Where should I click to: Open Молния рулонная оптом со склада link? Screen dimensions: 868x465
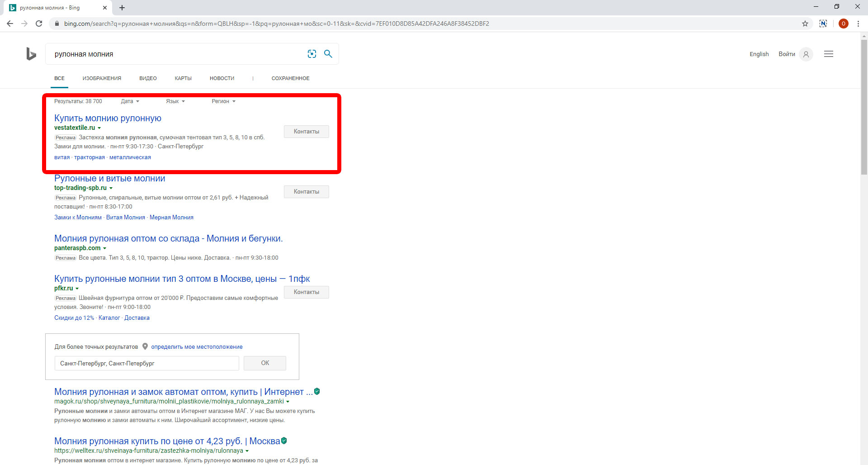169,238
